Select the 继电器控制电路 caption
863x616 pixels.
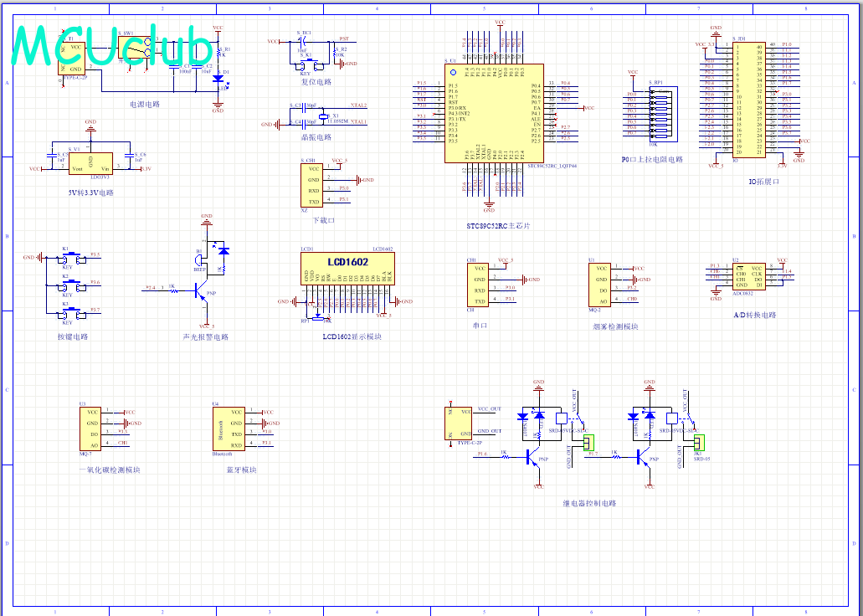(x=589, y=504)
